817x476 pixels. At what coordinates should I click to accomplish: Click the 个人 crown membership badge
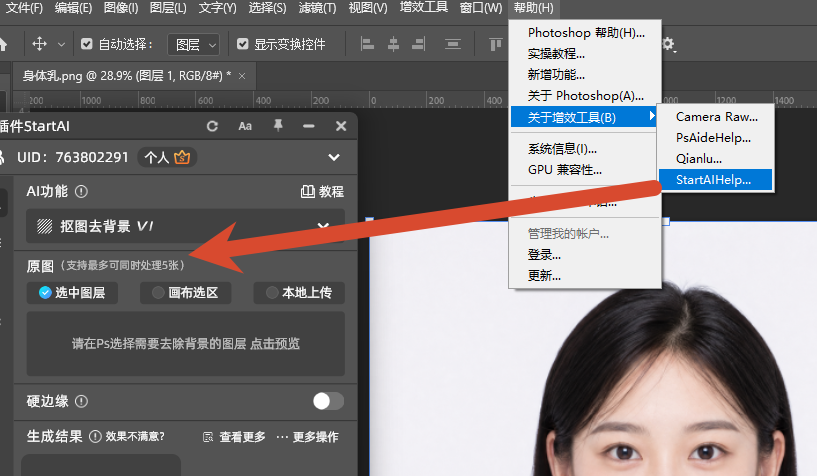167,157
